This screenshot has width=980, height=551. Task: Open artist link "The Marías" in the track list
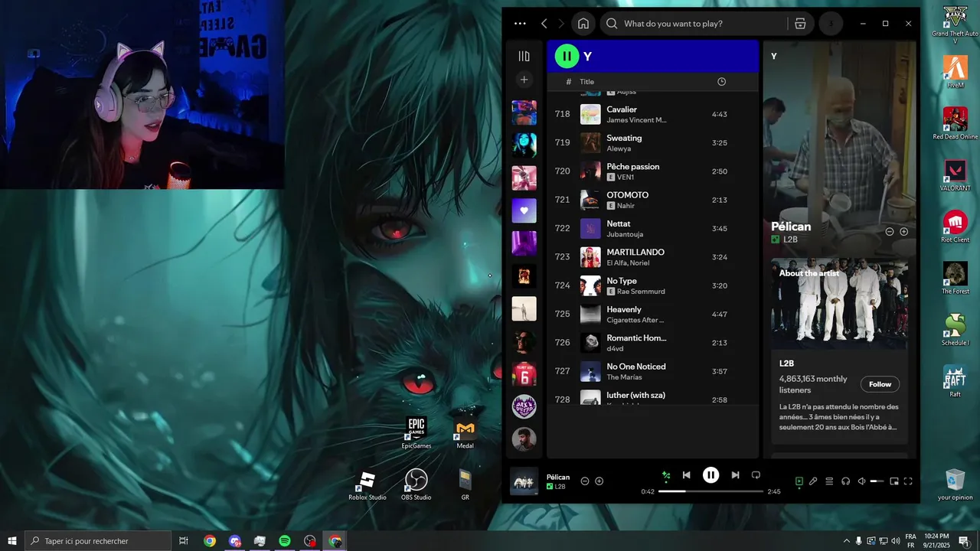click(x=624, y=377)
